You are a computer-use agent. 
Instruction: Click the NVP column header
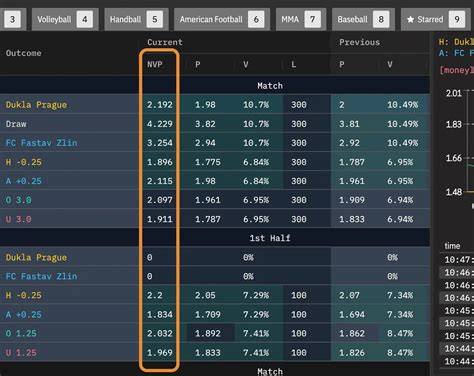coord(155,64)
